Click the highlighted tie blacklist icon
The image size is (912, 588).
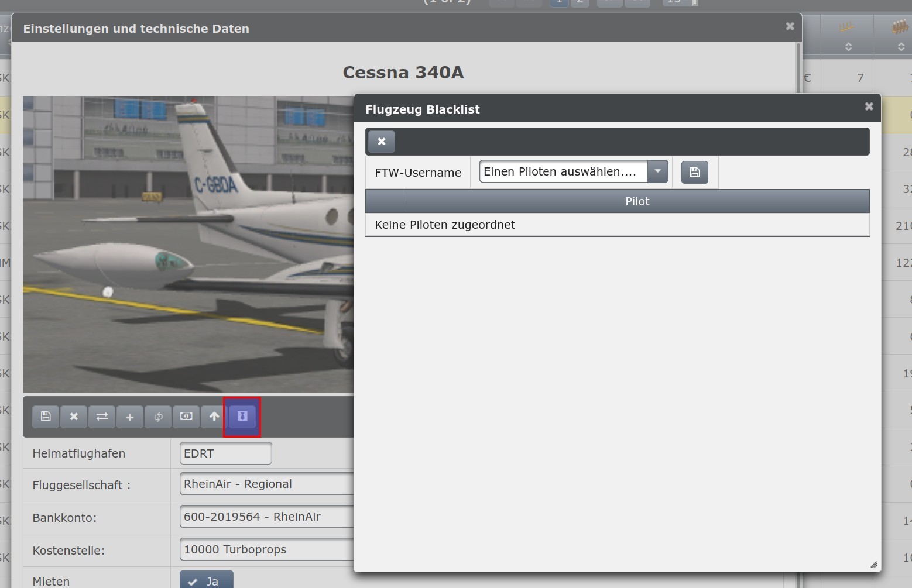tap(242, 417)
